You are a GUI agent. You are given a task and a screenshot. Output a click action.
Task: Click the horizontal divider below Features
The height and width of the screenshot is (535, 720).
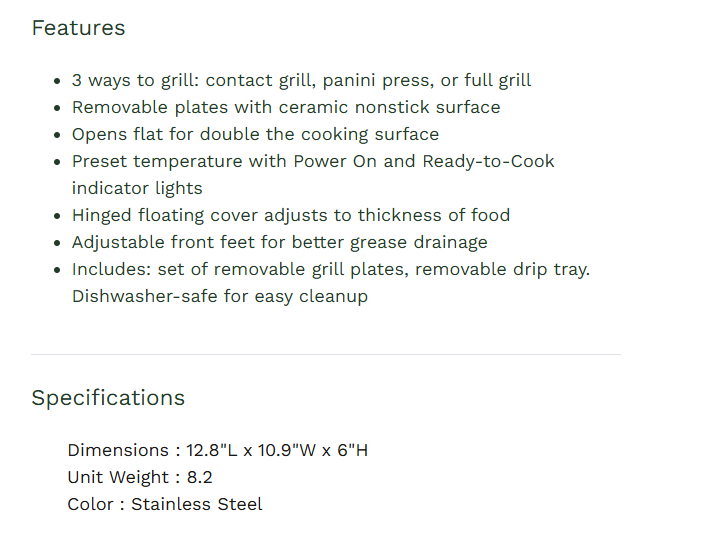tap(325, 354)
